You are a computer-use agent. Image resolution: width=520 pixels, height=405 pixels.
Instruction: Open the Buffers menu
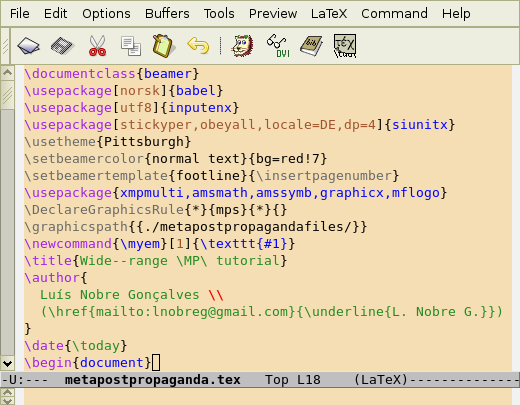point(167,14)
